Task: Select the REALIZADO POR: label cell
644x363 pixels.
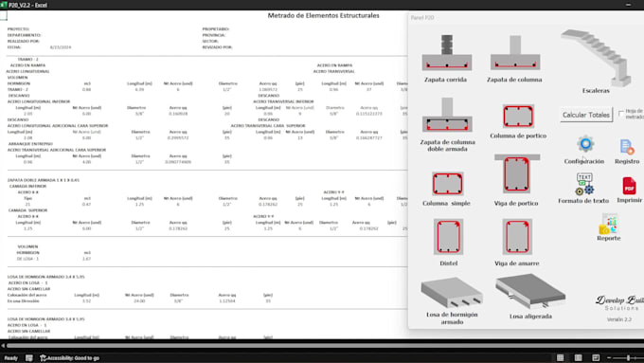Action: pyautogui.click(x=24, y=41)
